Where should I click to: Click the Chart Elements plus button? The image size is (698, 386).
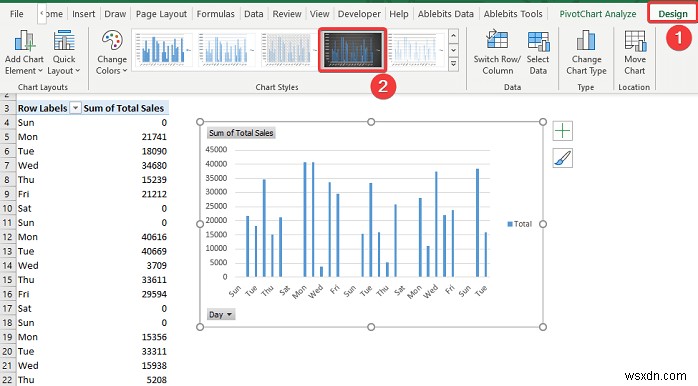pos(563,131)
